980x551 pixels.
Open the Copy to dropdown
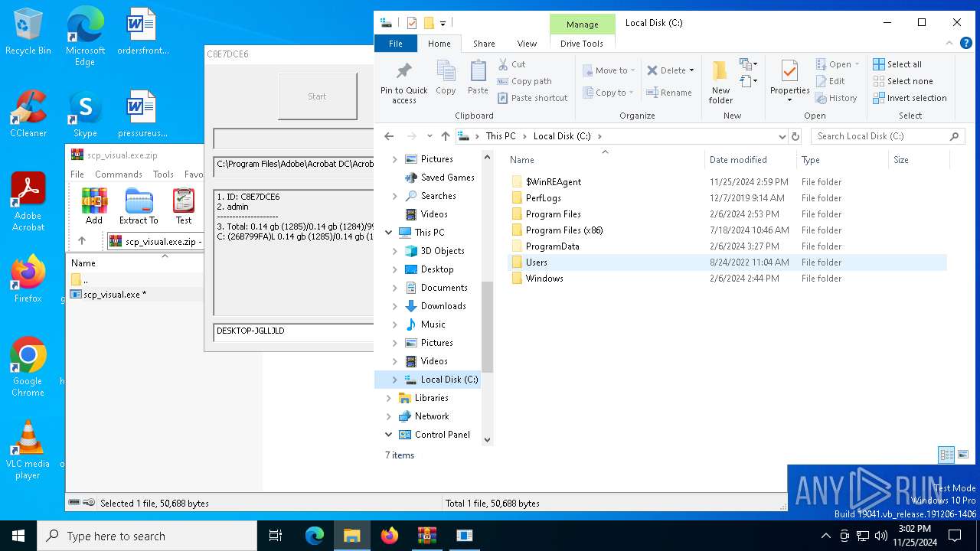tap(609, 93)
